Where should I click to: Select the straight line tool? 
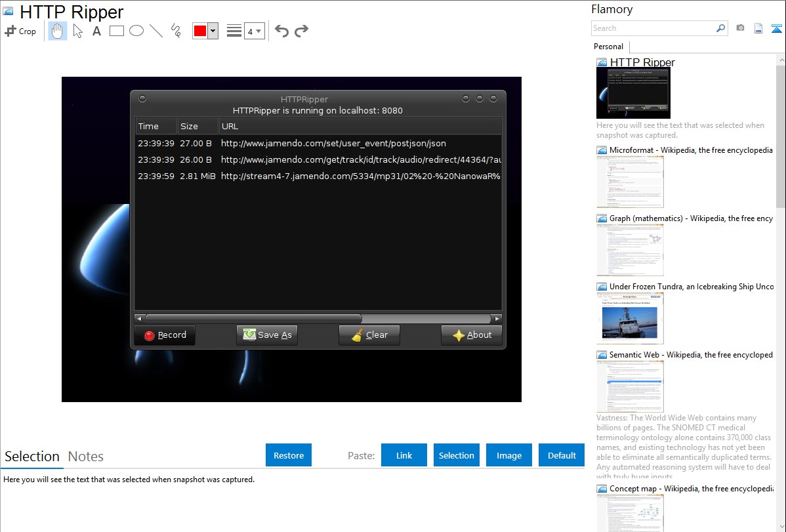[155, 31]
